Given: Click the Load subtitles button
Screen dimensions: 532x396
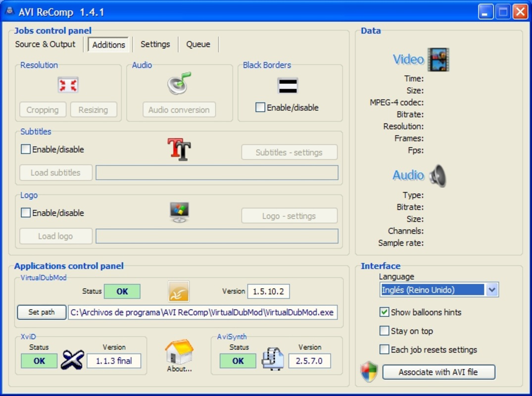Looking at the screenshot, I should [x=55, y=173].
